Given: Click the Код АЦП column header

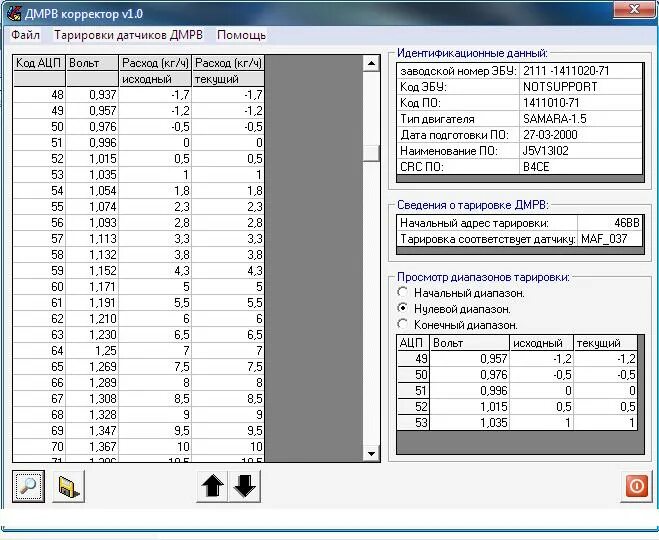Looking at the screenshot, I should point(39,63).
